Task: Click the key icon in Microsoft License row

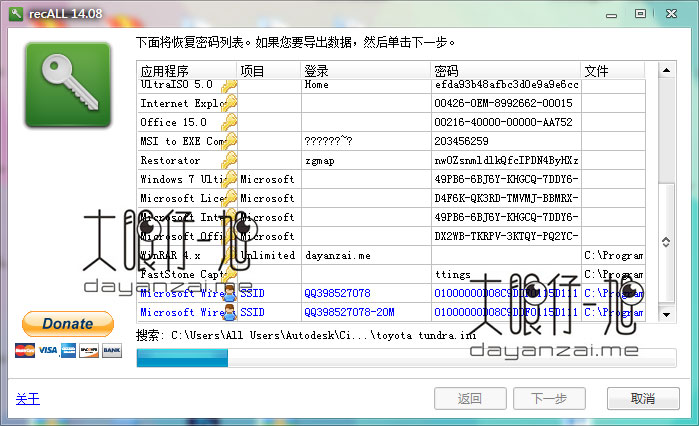Action: tap(230, 198)
